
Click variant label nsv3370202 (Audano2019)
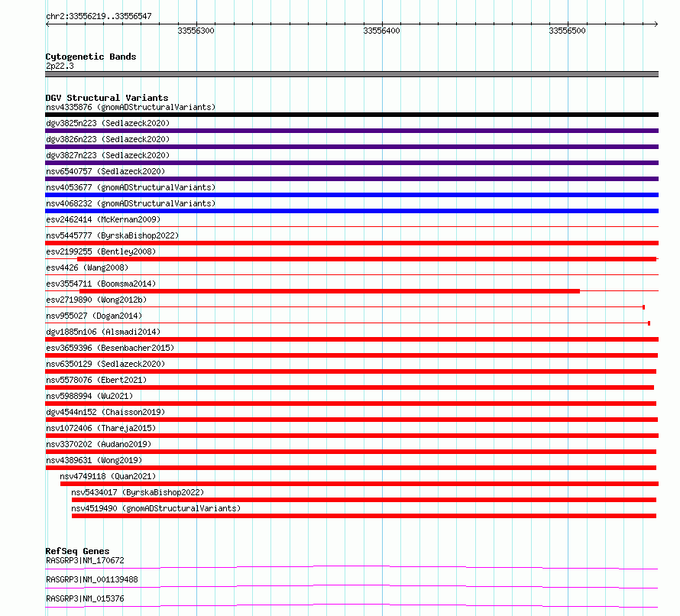(x=99, y=444)
